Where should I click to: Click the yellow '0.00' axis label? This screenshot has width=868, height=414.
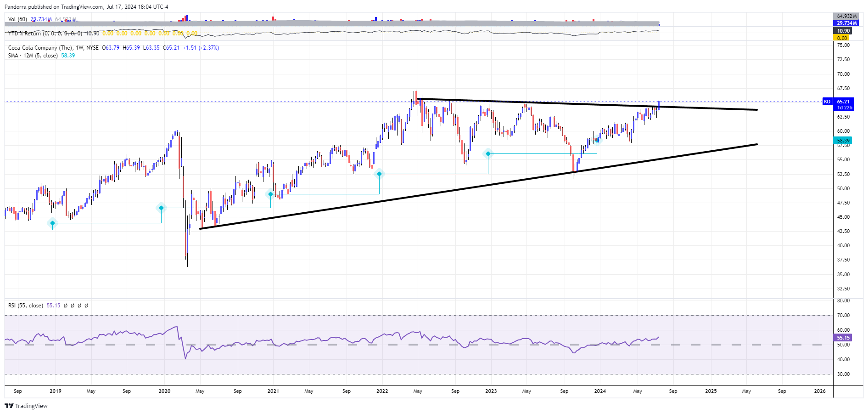pos(842,38)
